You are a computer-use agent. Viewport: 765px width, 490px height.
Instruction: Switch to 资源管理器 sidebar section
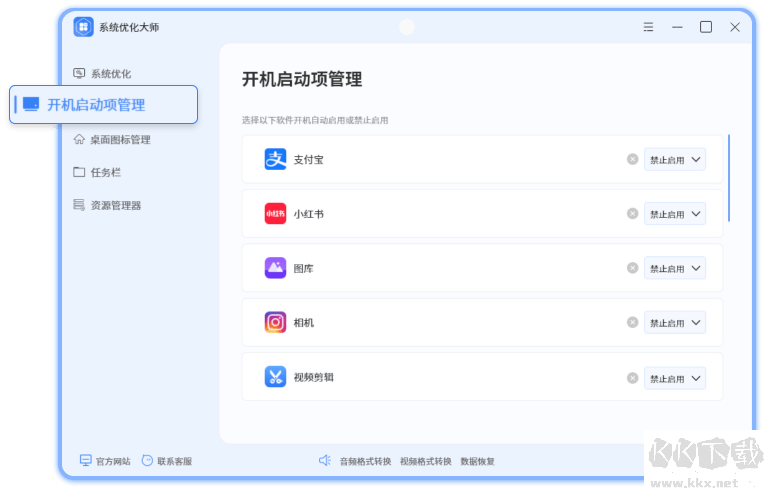pos(107,205)
